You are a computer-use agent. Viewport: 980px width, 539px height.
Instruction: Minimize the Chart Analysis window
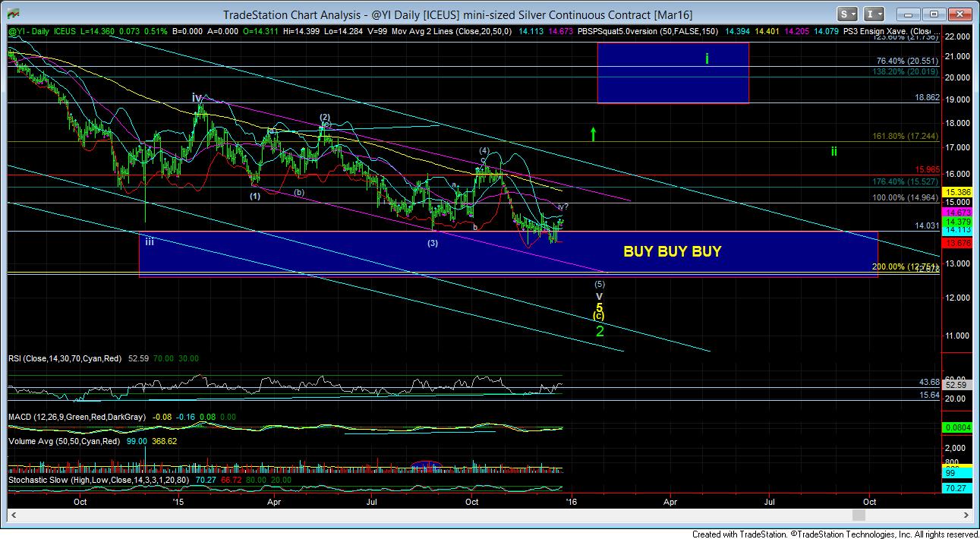pyautogui.click(x=909, y=14)
